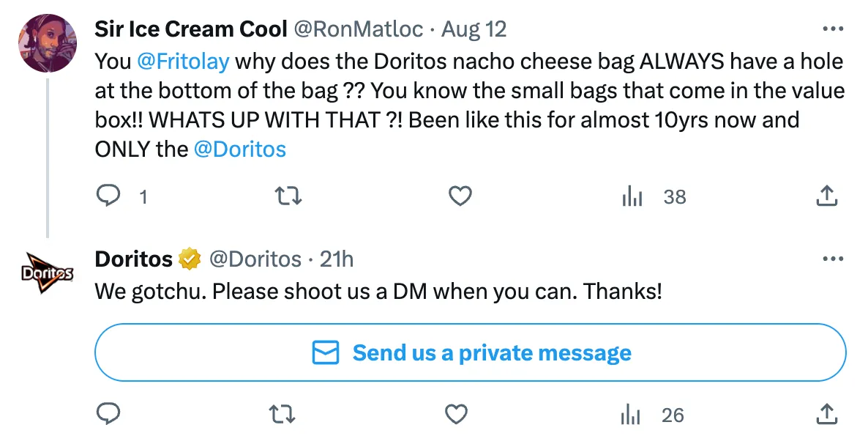The height and width of the screenshot is (444, 868).
Task: Open the Aug 12 tweet timestamp
Action: [x=474, y=29]
